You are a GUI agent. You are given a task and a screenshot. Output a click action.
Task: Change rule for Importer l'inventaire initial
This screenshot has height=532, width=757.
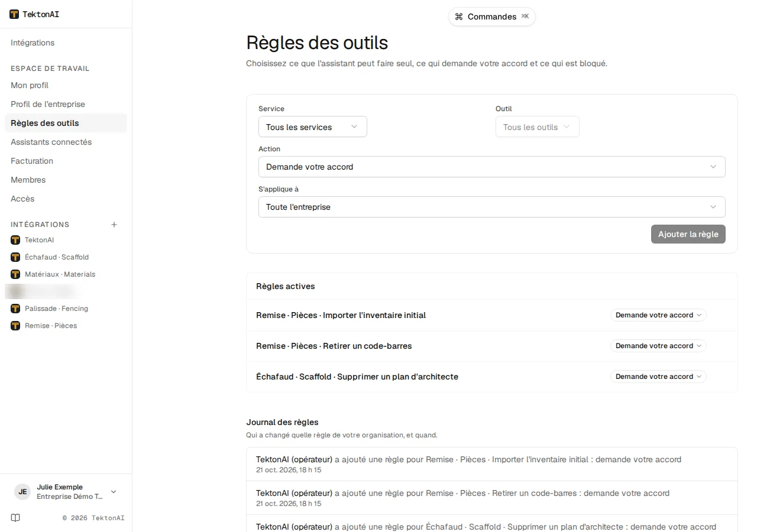coord(658,315)
